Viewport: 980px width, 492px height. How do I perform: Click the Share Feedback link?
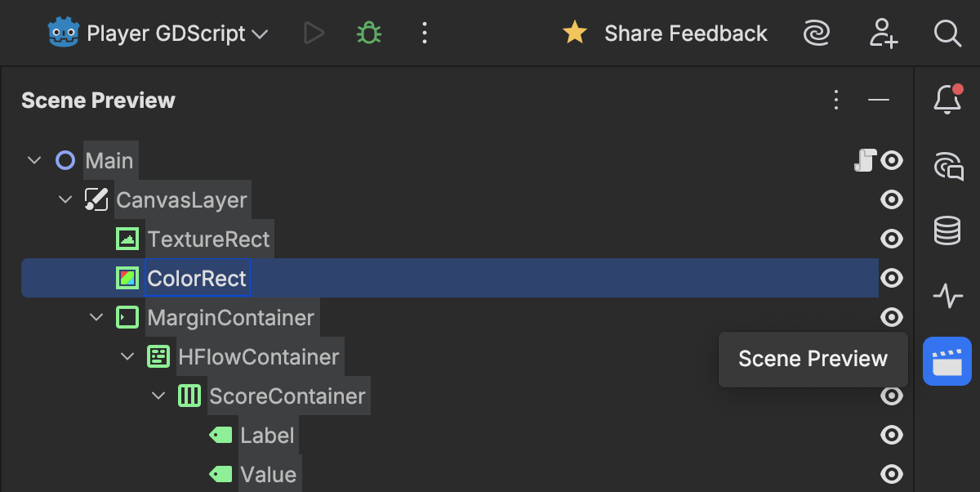tap(685, 34)
